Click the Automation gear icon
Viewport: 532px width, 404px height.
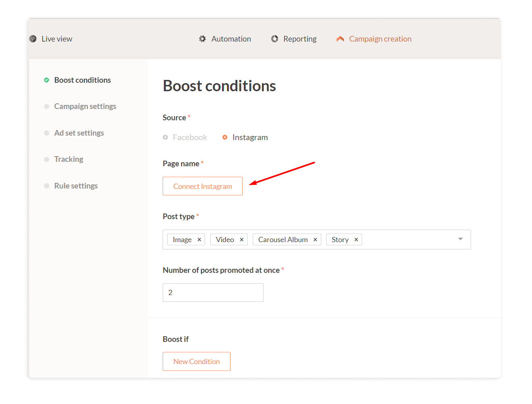pyautogui.click(x=202, y=39)
